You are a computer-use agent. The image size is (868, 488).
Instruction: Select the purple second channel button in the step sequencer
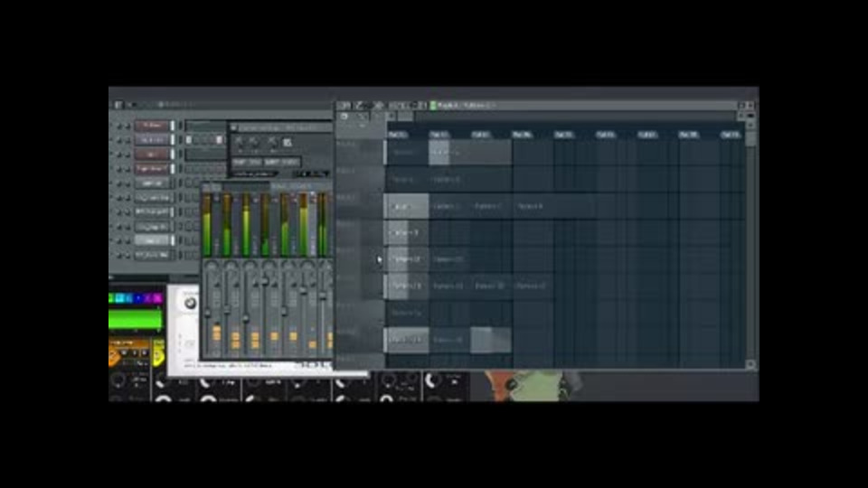[x=152, y=140]
